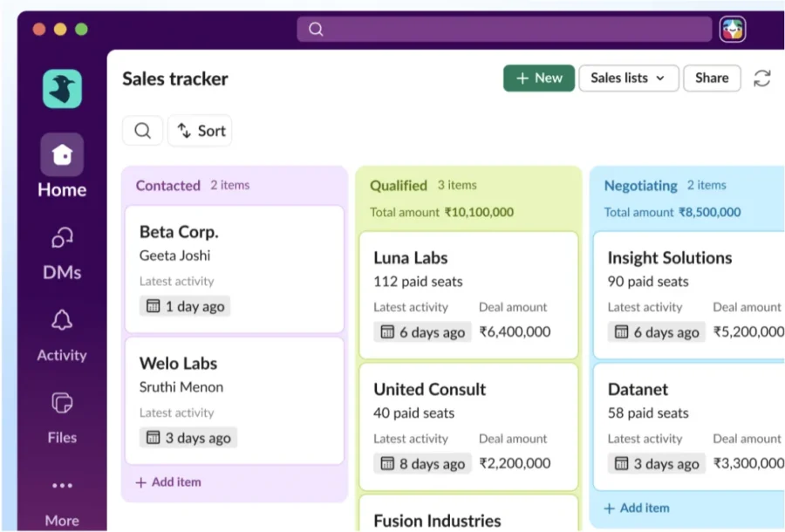
Task: Open the Activity bell icon
Action: [62, 320]
